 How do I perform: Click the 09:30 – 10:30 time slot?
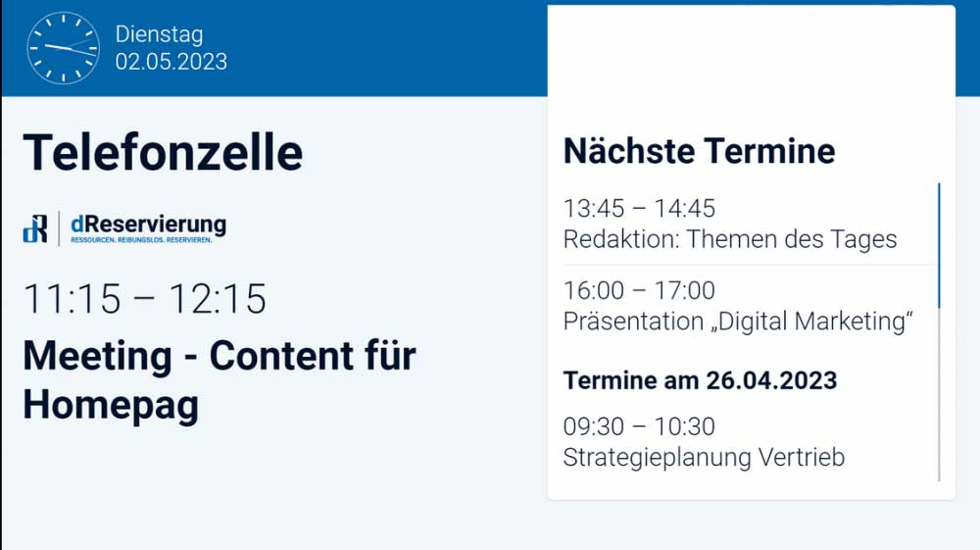[639, 426]
